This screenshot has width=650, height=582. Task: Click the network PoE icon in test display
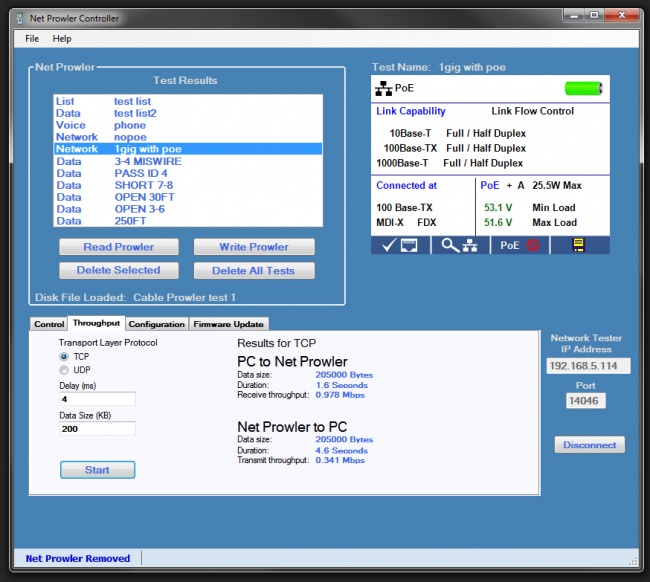click(384, 89)
